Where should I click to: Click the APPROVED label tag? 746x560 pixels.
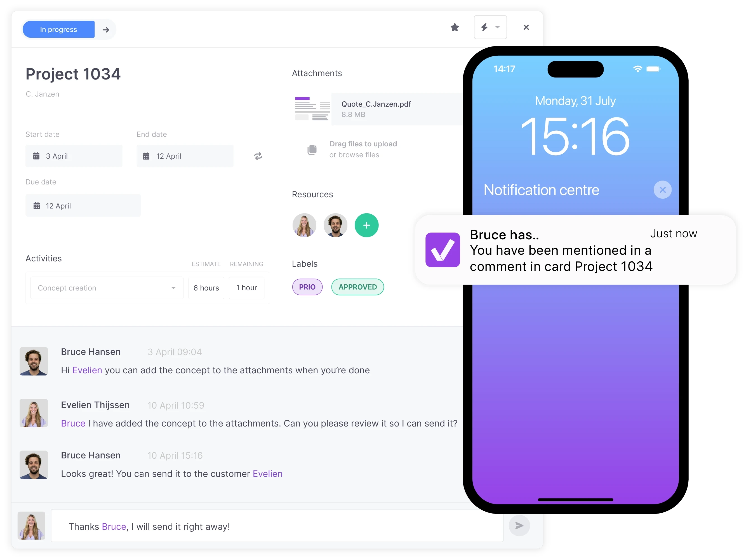[357, 287]
